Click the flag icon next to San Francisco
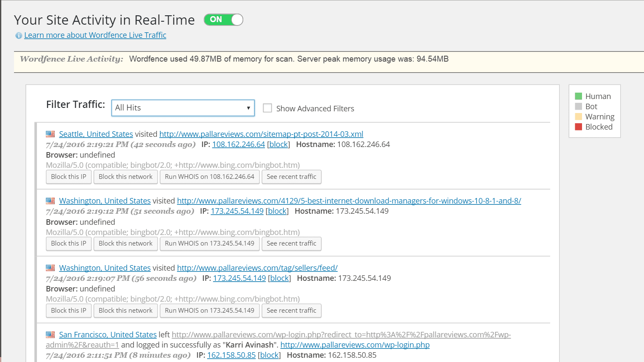Viewport: 644px width, 362px height. coord(51,334)
